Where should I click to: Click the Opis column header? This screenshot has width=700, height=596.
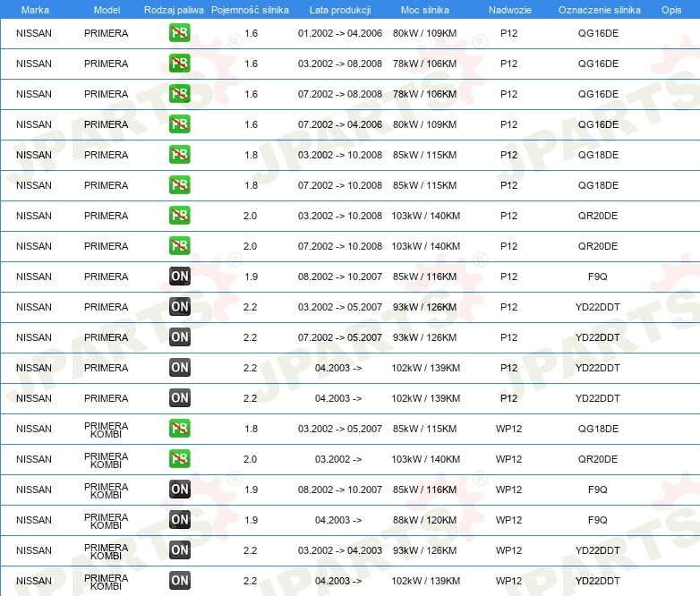(x=671, y=10)
